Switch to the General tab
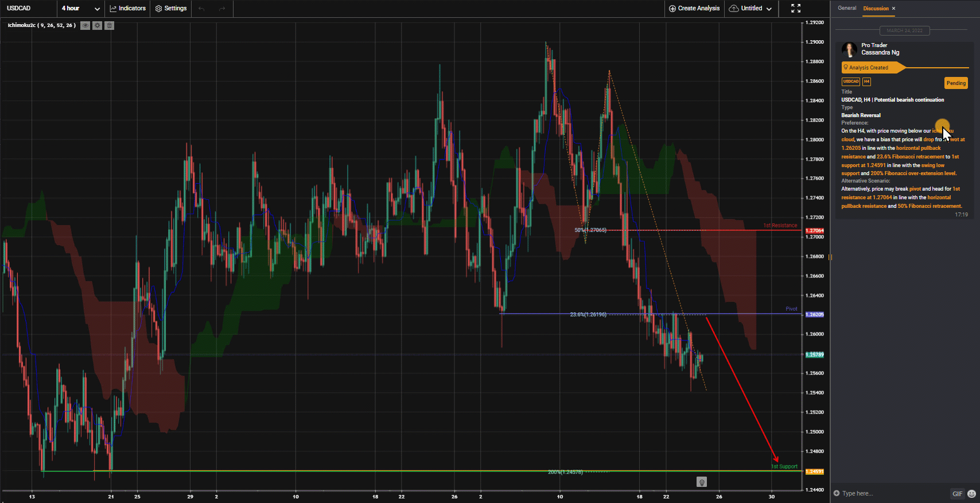Image resolution: width=980 pixels, height=503 pixels. point(847,8)
